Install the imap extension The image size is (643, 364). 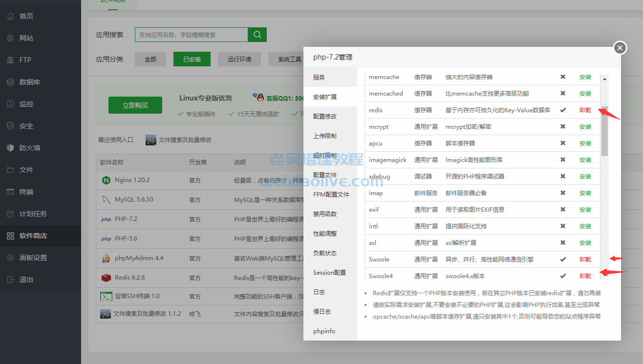pyautogui.click(x=585, y=193)
